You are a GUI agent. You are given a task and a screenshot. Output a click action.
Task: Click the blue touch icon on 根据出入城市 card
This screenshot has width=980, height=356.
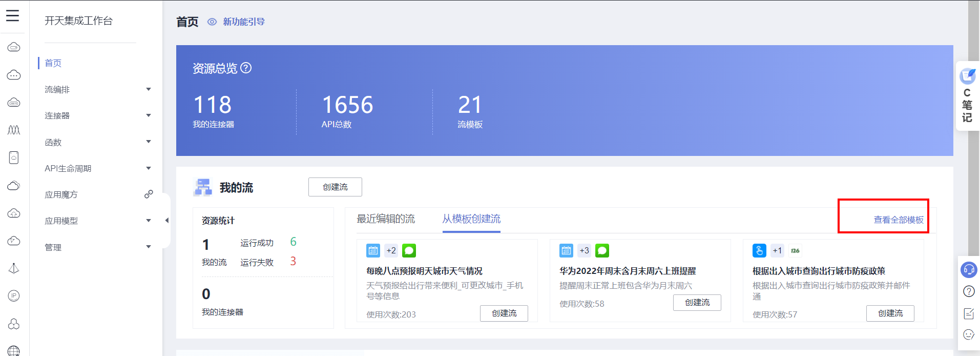pyautogui.click(x=759, y=250)
